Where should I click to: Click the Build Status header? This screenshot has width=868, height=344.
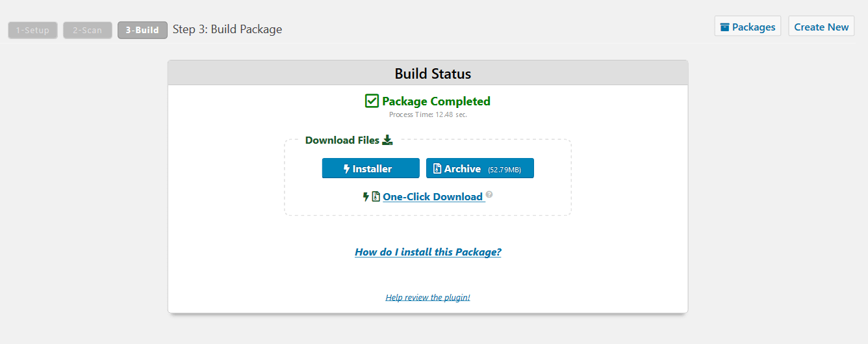pos(433,73)
